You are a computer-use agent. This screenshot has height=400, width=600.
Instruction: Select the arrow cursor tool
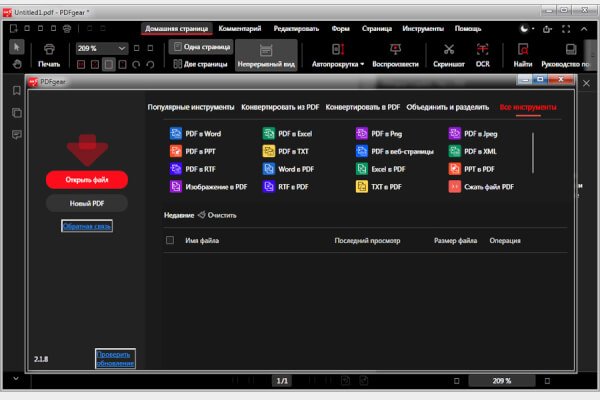coord(16,47)
